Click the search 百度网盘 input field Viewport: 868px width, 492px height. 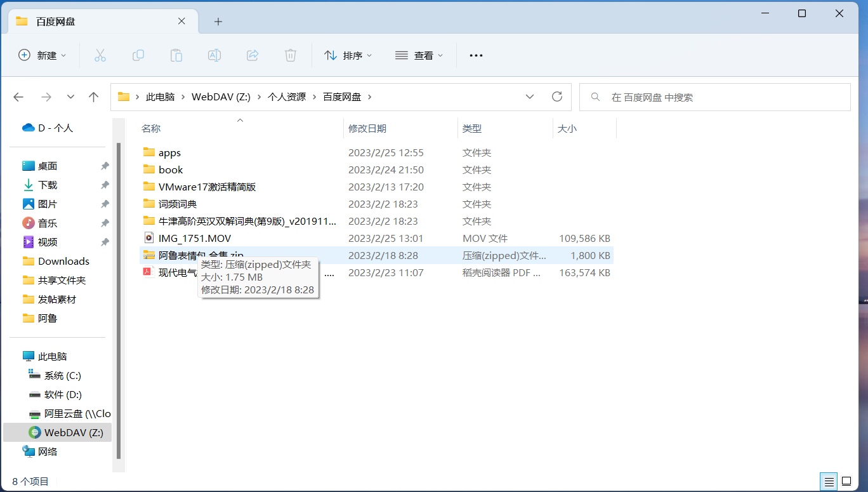(x=715, y=97)
